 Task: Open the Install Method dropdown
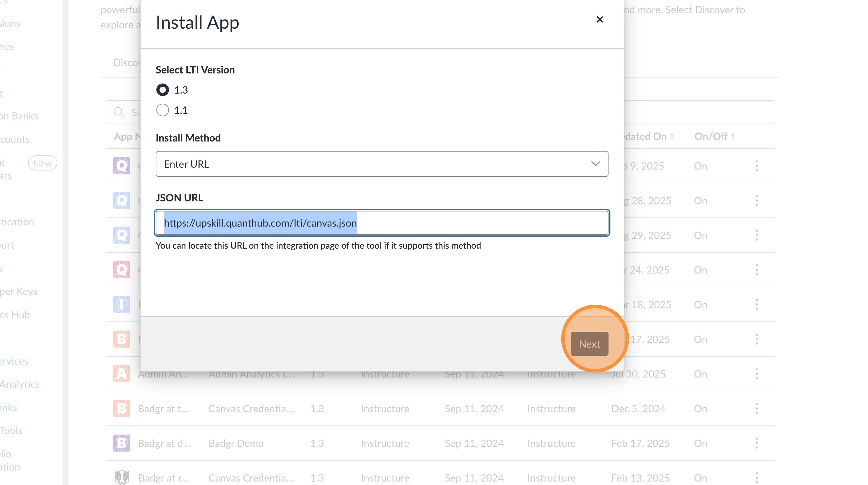(382, 164)
